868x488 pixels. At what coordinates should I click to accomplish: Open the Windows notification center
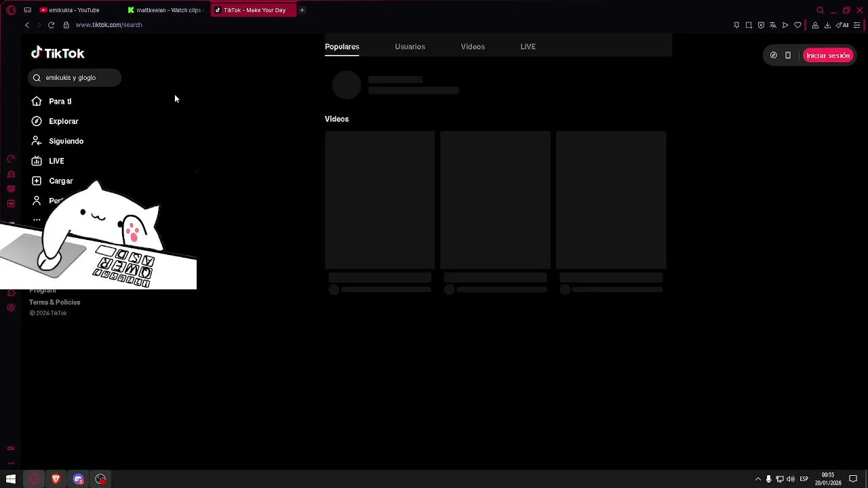click(x=853, y=479)
